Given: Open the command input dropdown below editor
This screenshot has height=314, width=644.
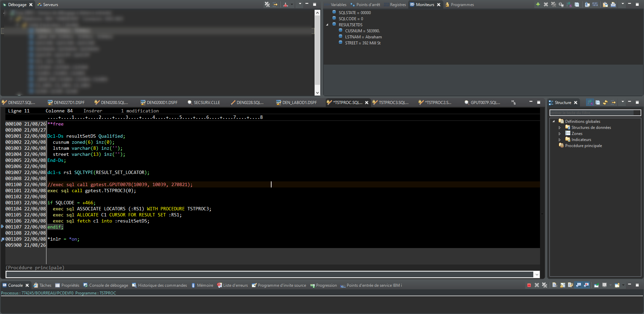Looking at the screenshot, I should pos(537,275).
